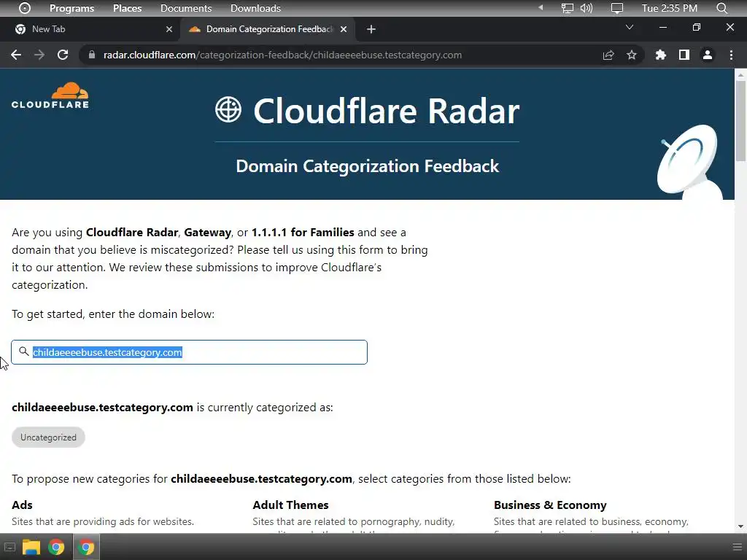Close the Domain Categorization Feedback tab

(x=344, y=29)
